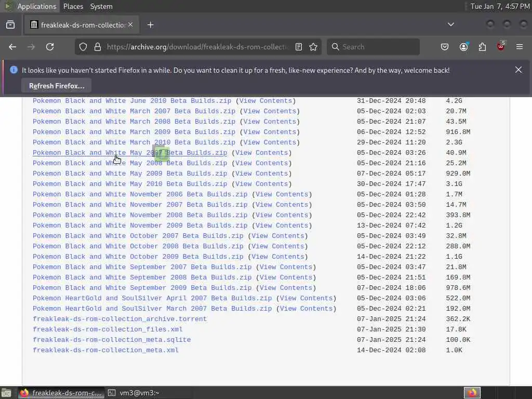532x399 pixels.
Task: Click the date 07-Jan-2025 21:30
Action: click(391, 329)
